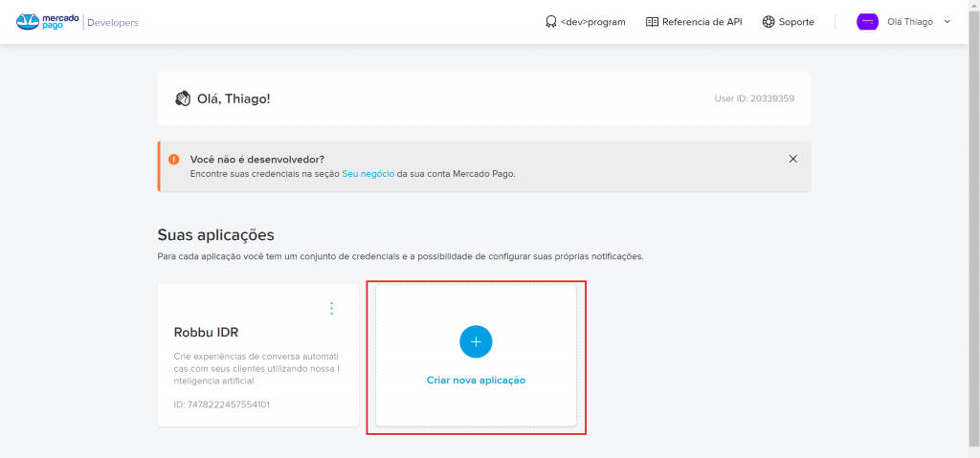Click the waving hand icon
Viewport: 980px width, 458px height.
pos(183,98)
